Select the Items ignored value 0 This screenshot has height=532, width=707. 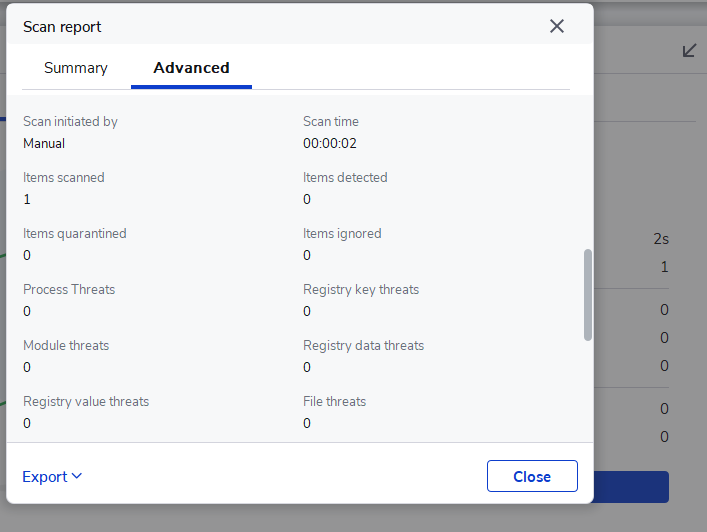coord(307,255)
